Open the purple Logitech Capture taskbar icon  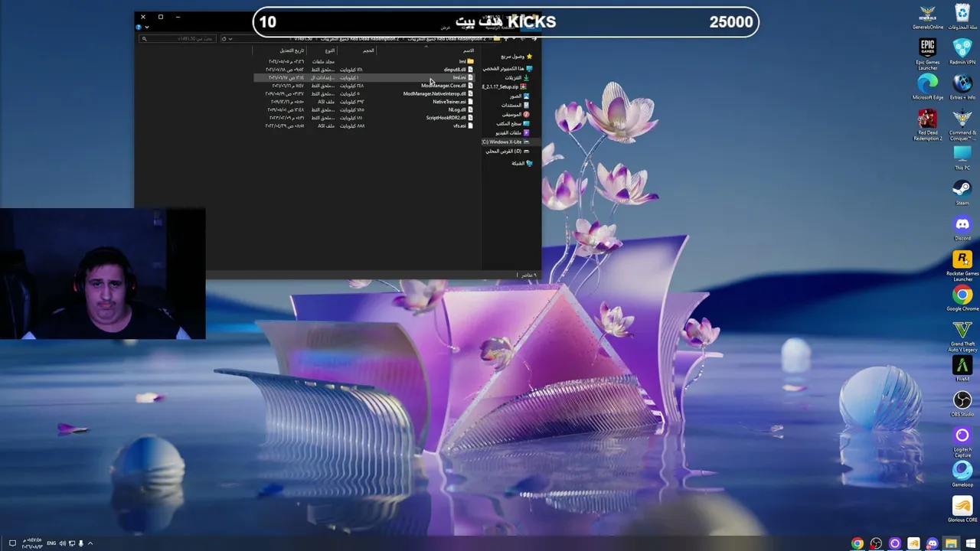point(894,543)
